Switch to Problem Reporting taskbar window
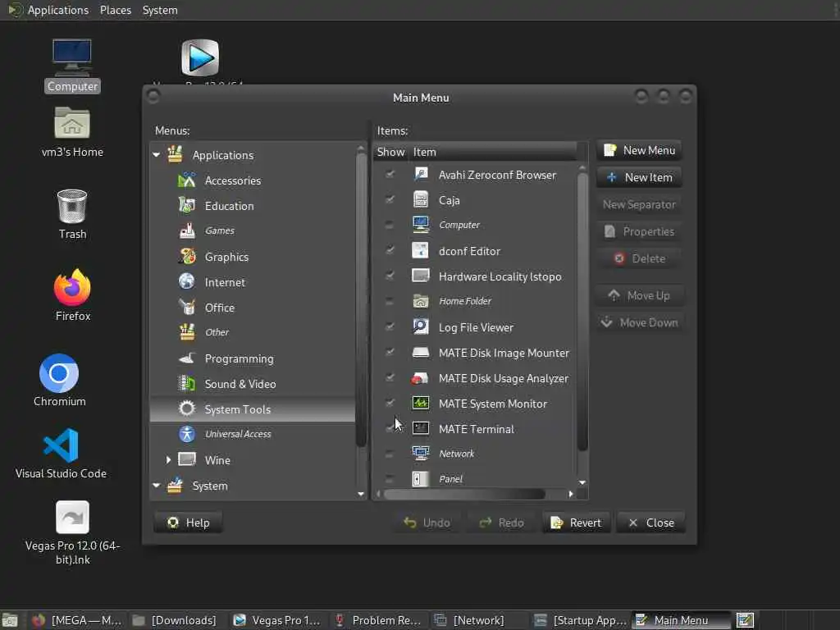This screenshot has width=840, height=630. point(378,620)
